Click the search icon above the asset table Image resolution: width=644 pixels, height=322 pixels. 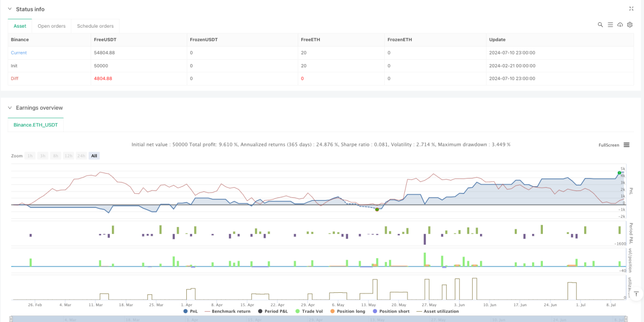coord(600,25)
